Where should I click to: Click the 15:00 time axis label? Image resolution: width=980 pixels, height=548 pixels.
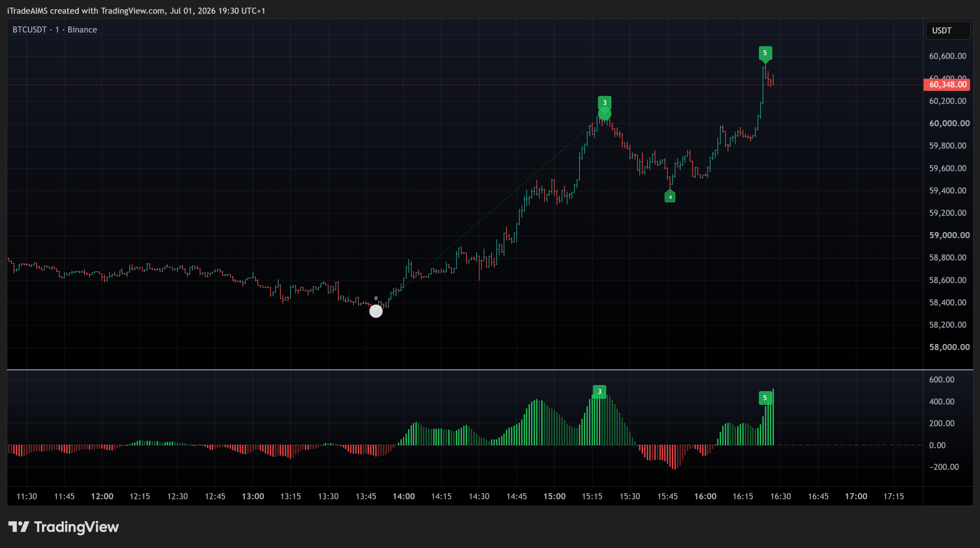pyautogui.click(x=554, y=496)
